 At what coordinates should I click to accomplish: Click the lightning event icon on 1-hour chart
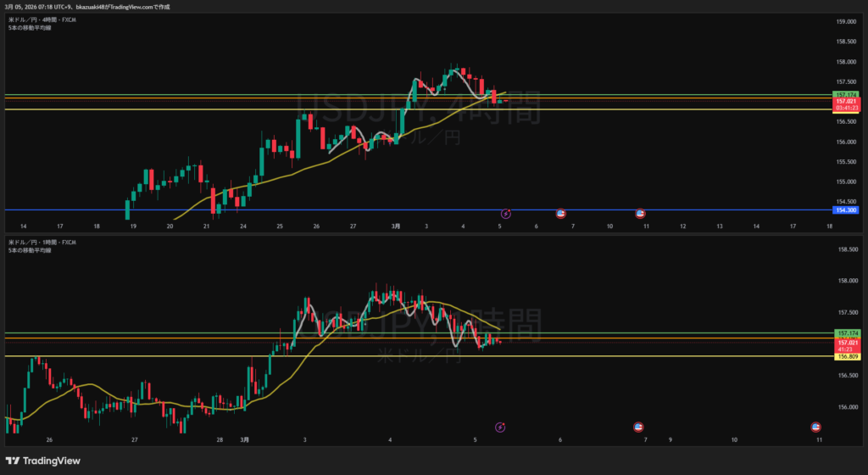click(x=500, y=427)
